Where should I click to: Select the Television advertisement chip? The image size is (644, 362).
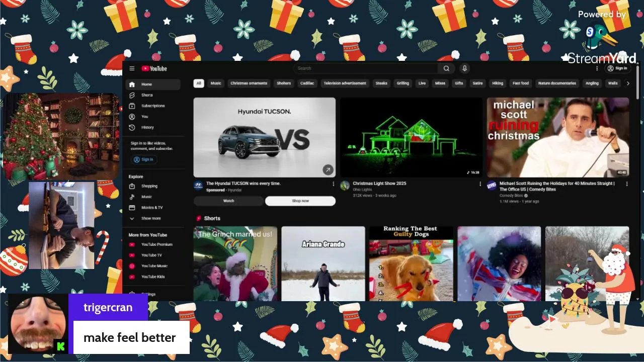coord(345,83)
